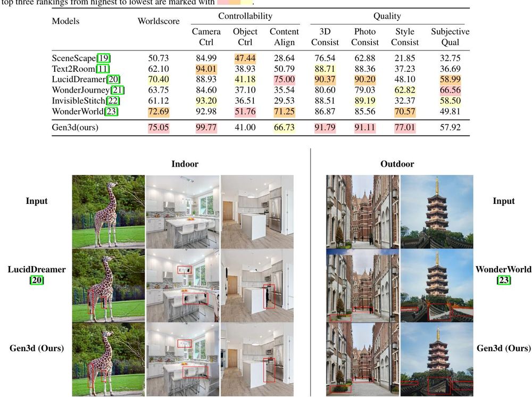Screen dimensions: 532x397
Task: Click LucidDreamer Worldscore value 70.40
Action: click(x=159, y=79)
